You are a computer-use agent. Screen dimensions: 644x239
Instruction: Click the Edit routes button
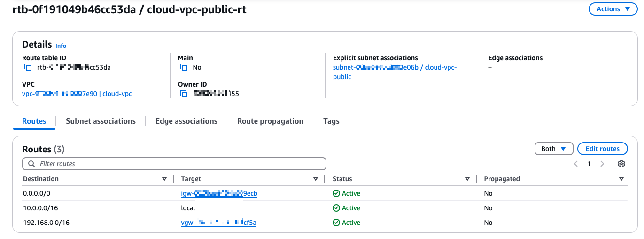tap(602, 149)
